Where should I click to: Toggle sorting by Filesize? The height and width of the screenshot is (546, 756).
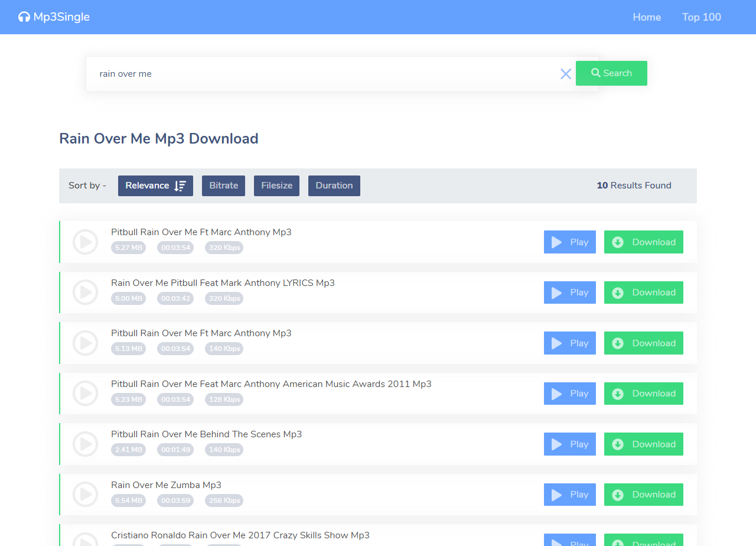click(276, 186)
